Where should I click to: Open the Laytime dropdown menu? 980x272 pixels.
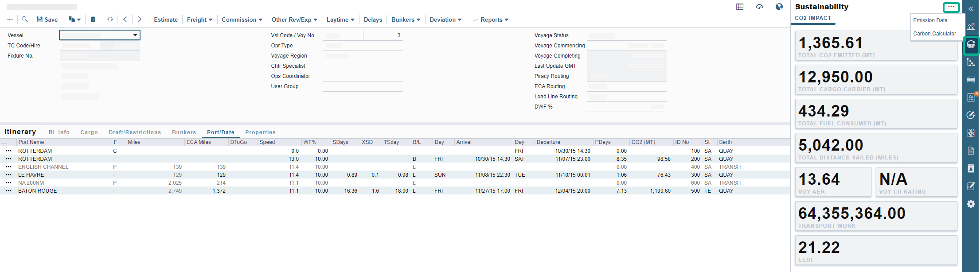click(340, 19)
